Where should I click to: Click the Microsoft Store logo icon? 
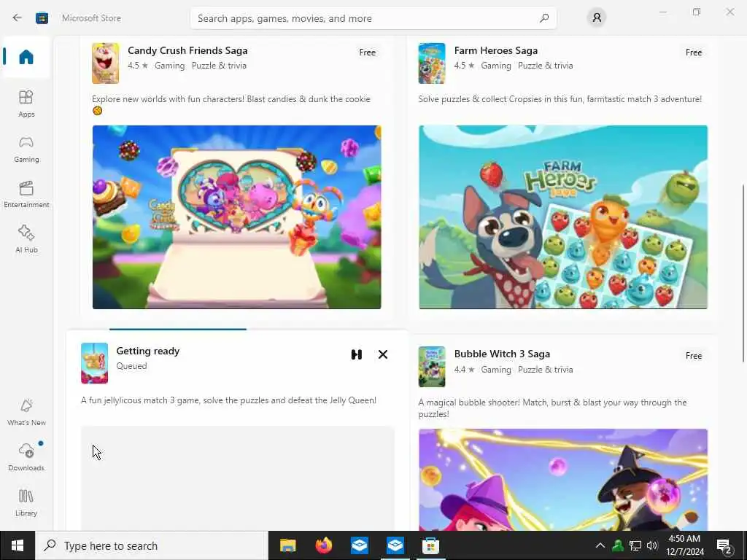coord(42,18)
